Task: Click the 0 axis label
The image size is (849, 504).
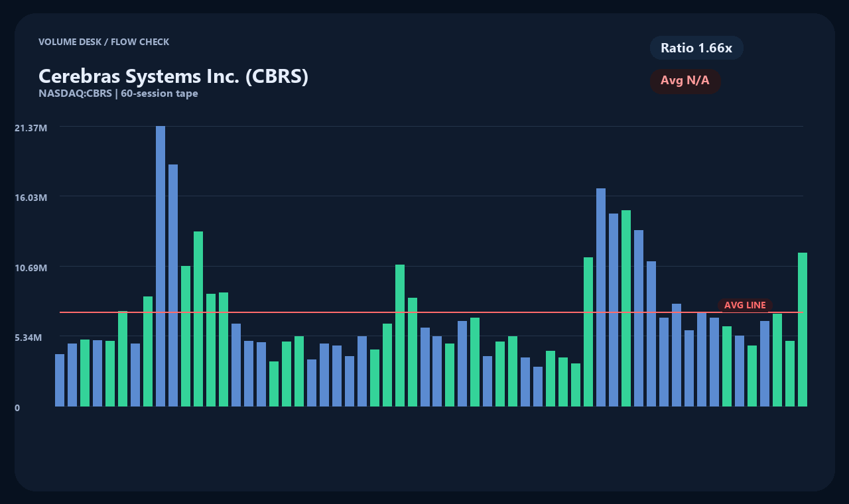Action: (17, 408)
